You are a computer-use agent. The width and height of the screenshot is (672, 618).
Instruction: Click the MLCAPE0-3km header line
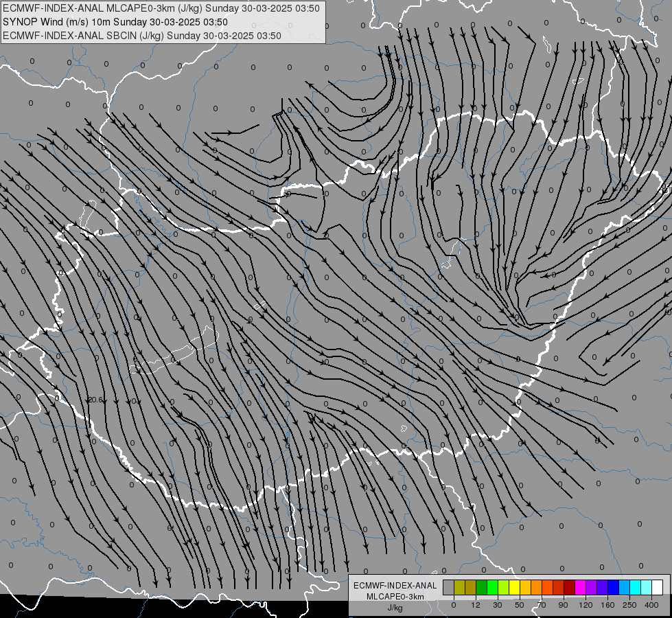tap(161, 8)
